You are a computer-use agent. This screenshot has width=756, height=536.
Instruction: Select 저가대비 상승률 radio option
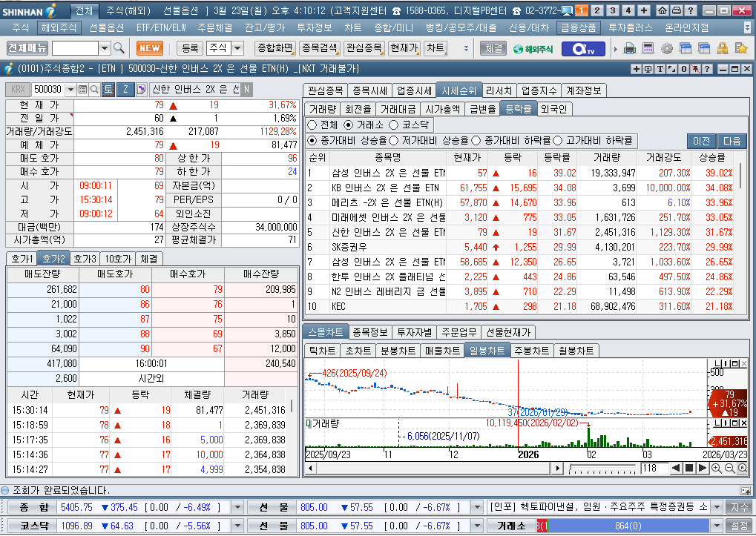coord(393,141)
